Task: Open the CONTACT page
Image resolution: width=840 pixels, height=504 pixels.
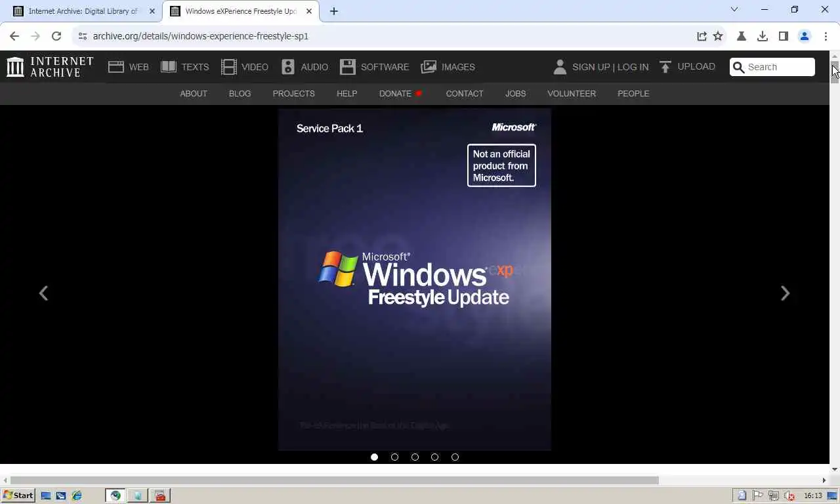Action: [x=465, y=94]
